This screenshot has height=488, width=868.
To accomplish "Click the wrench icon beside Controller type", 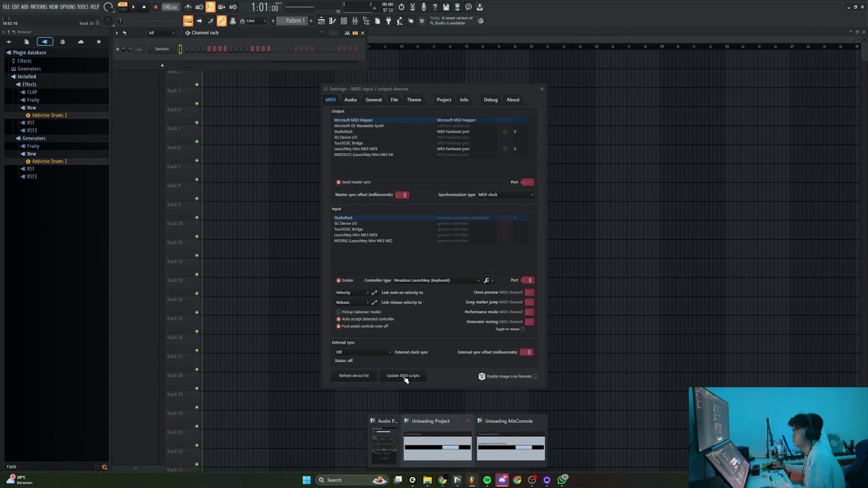I will [x=486, y=280].
